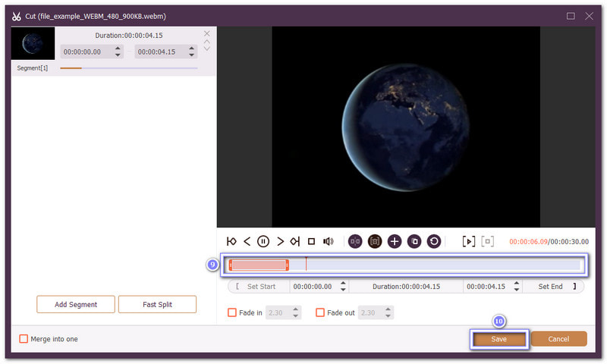Click the Fast Split button
This screenshot has height=364, width=607.
coord(157,304)
